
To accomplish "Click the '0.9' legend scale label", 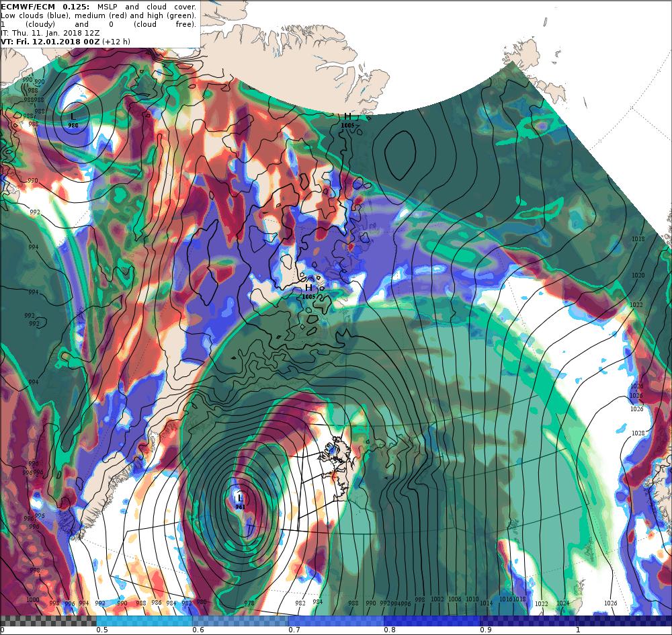I will [486, 630].
